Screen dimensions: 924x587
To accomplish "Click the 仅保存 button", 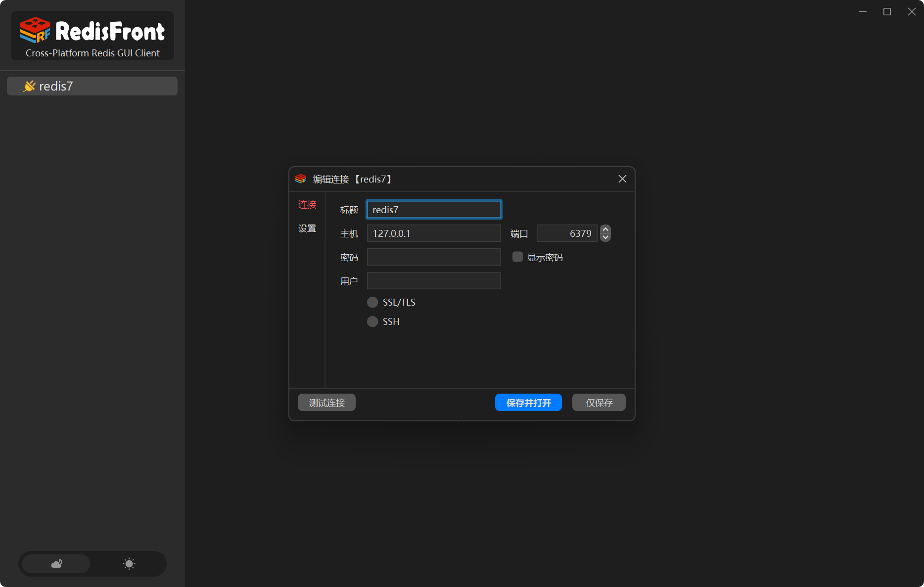I will 599,403.
